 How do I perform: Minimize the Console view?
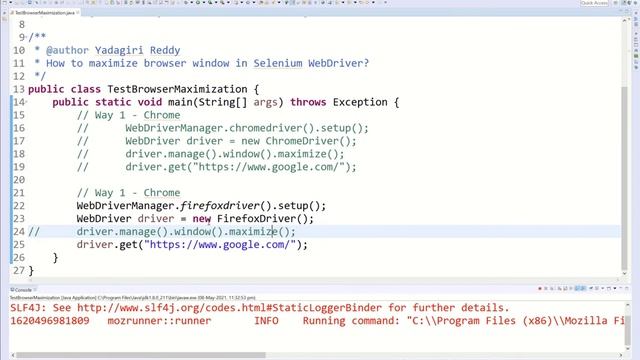[620, 288]
